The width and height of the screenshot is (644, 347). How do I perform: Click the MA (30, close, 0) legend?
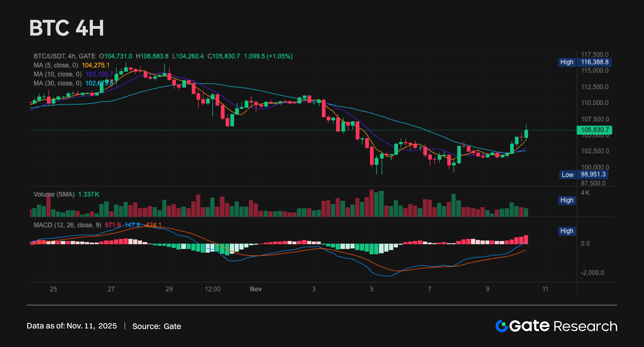57,83
